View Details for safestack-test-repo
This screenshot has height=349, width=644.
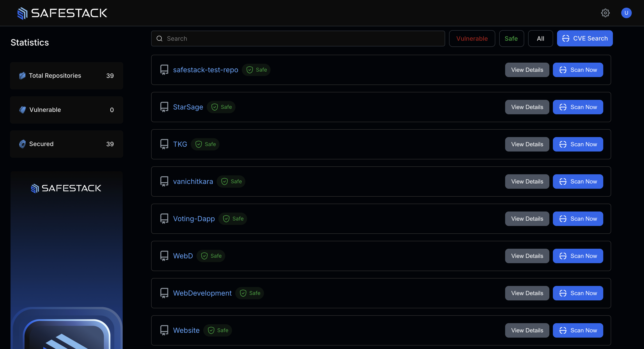click(x=527, y=70)
